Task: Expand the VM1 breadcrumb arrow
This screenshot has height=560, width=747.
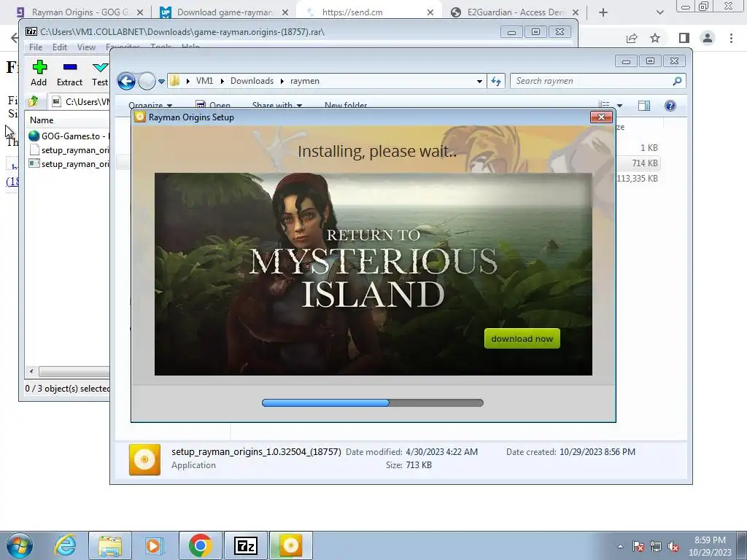Action: tap(222, 82)
